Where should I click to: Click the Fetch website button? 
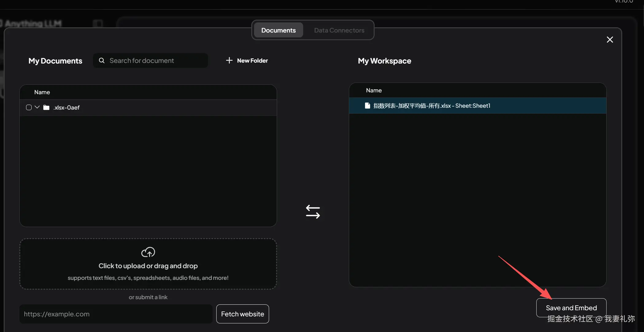242,314
